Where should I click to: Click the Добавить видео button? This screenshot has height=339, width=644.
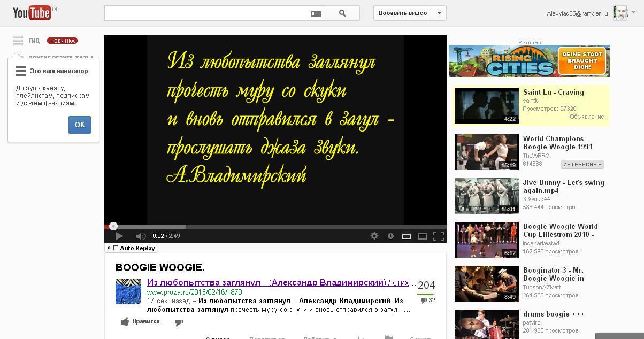pos(402,13)
